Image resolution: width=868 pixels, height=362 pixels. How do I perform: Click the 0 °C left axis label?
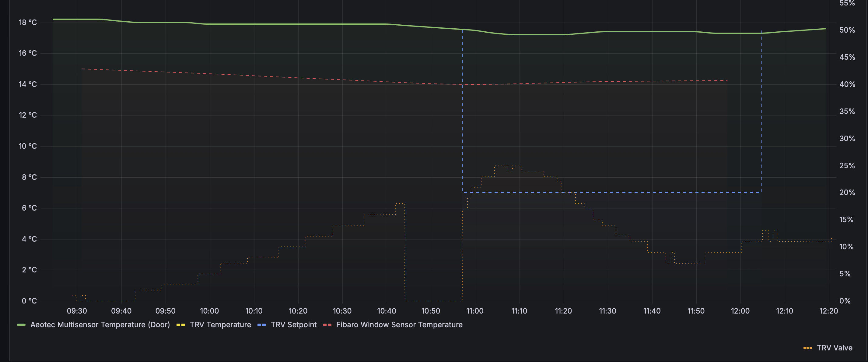[x=29, y=301]
